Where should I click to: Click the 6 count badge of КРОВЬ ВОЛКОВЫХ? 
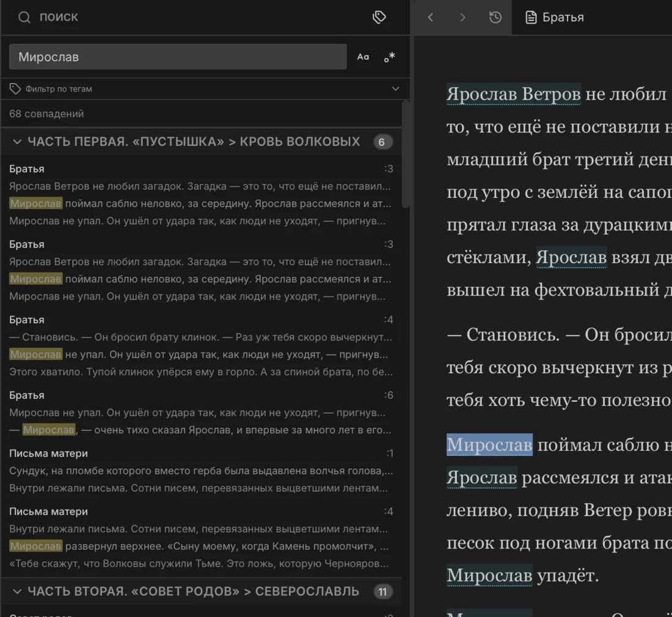pyautogui.click(x=382, y=142)
